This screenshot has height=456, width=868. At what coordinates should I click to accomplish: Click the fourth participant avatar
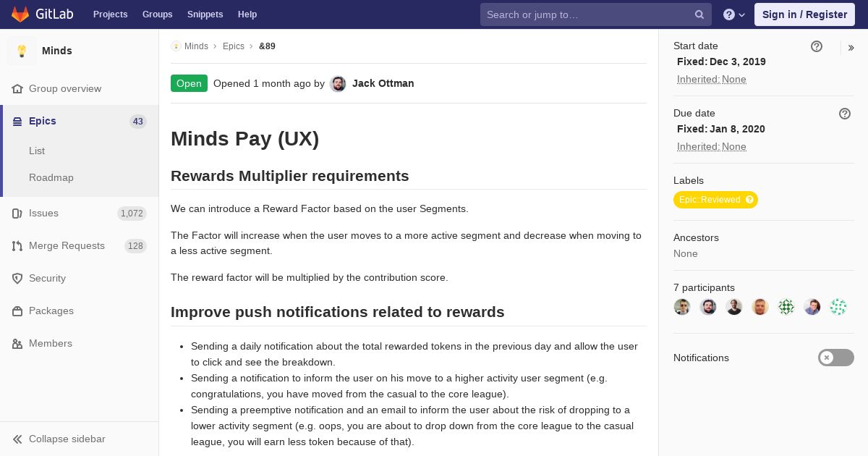coord(760,307)
